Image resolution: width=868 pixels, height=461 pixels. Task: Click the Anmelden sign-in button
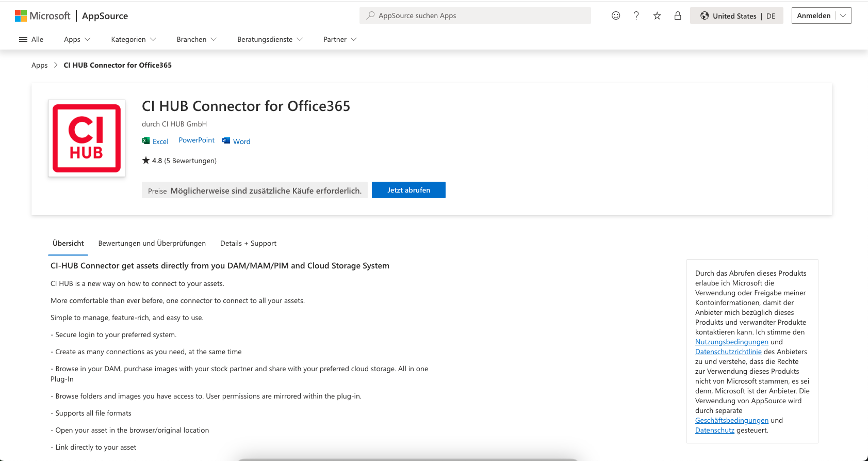pyautogui.click(x=814, y=15)
